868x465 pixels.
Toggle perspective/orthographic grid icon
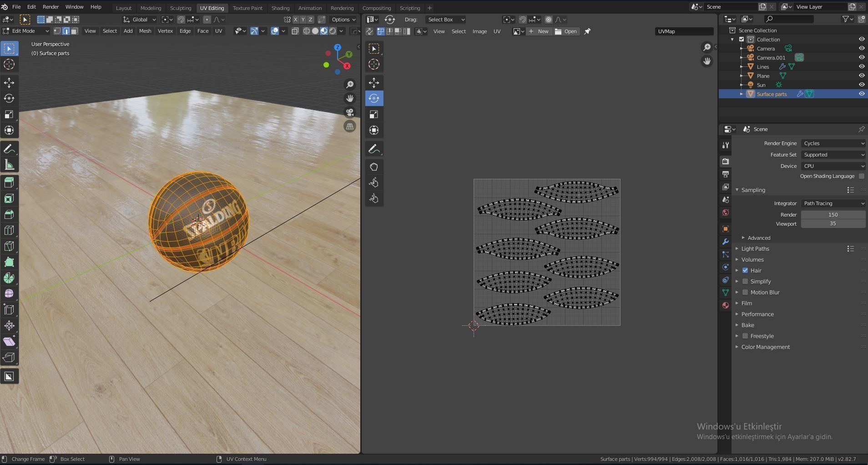pyautogui.click(x=350, y=126)
